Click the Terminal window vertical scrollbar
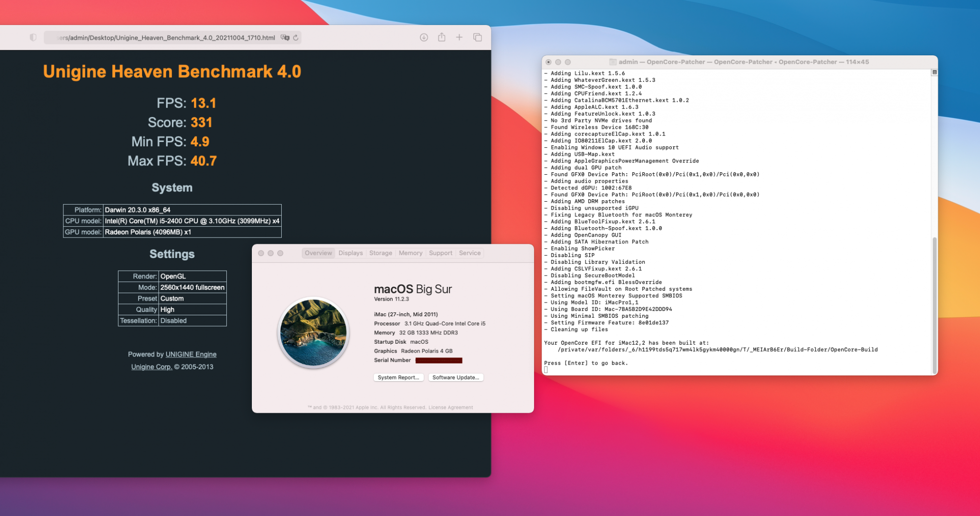 click(x=934, y=305)
